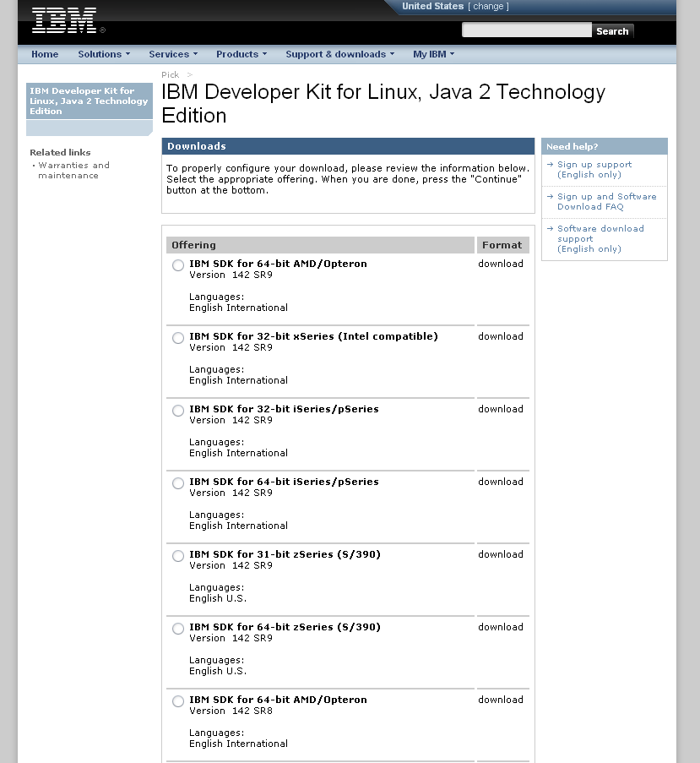
Task: Open the Solutions dropdown menu
Action: pos(104,54)
